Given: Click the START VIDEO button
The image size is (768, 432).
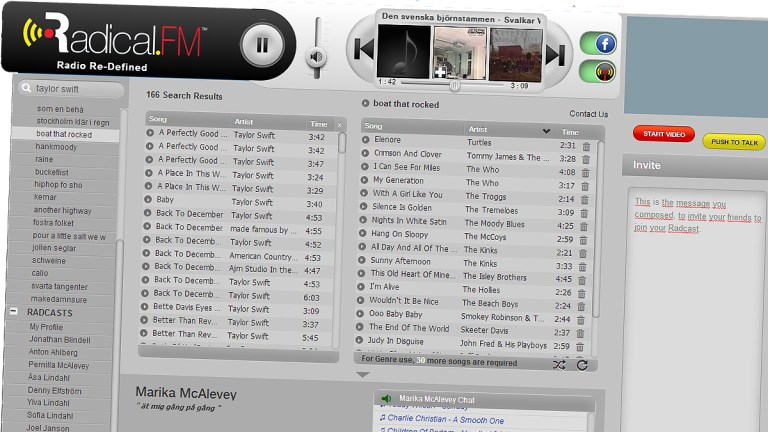Looking at the screenshot, I should point(664,134).
